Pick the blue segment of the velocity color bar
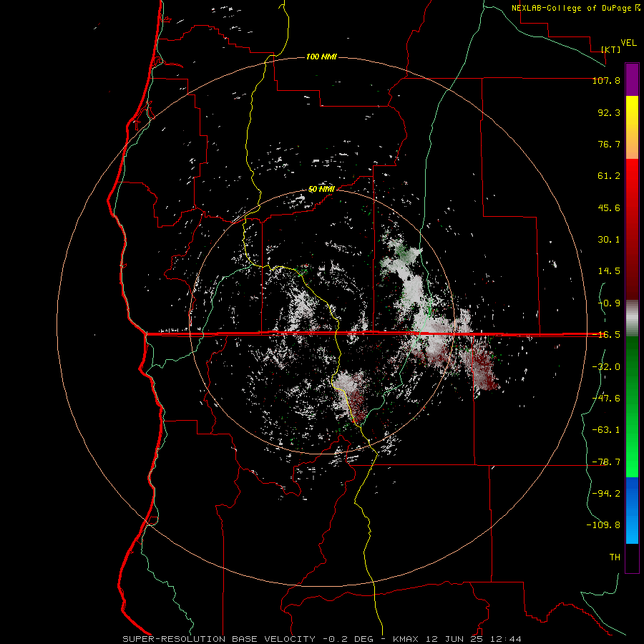 (632, 510)
